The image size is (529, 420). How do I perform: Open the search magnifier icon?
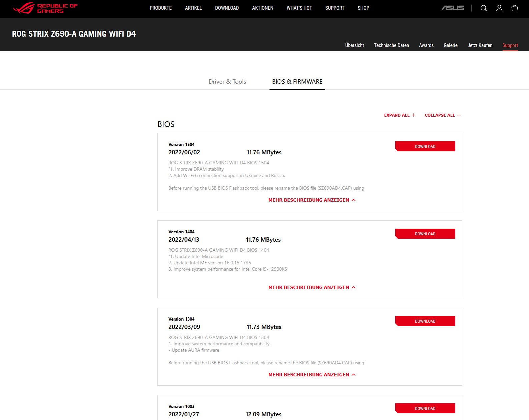point(484,8)
